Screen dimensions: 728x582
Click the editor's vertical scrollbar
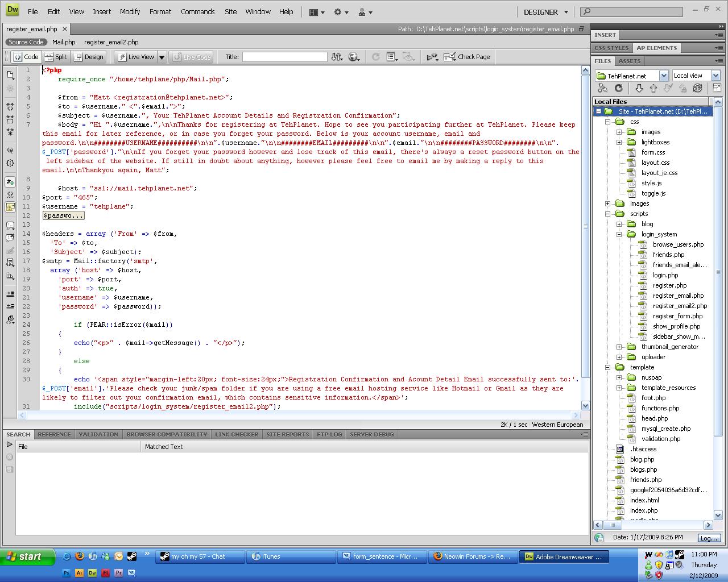pyautogui.click(x=586, y=227)
